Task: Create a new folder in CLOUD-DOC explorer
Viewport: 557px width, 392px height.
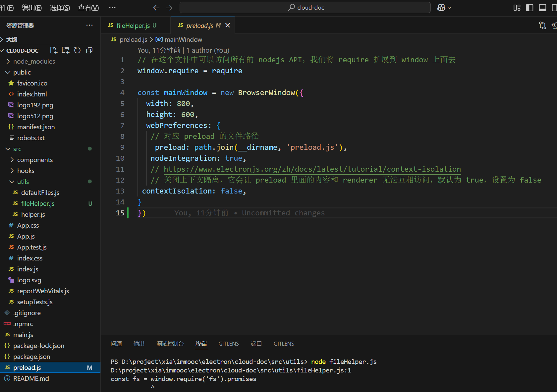Action: coord(66,50)
